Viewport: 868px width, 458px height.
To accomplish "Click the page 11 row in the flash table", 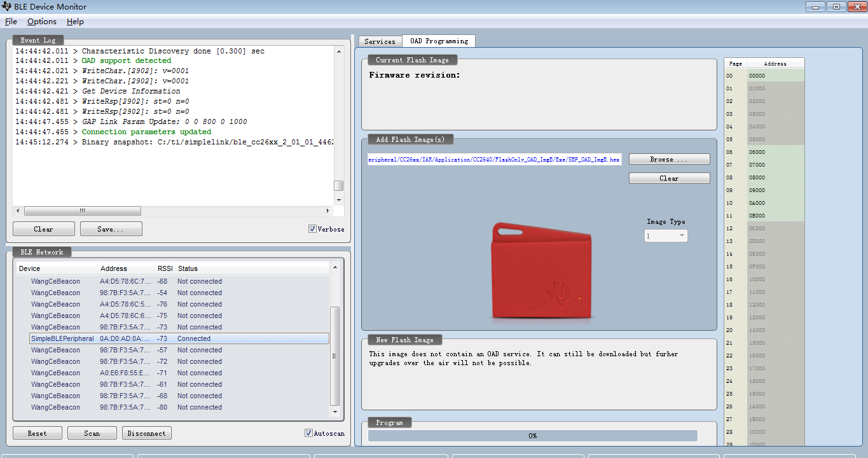I will point(764,216).
